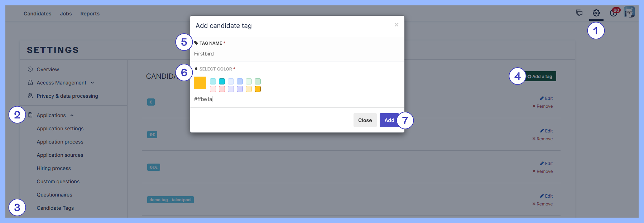Open the feedback chat icon in top bar

point(579,13)
